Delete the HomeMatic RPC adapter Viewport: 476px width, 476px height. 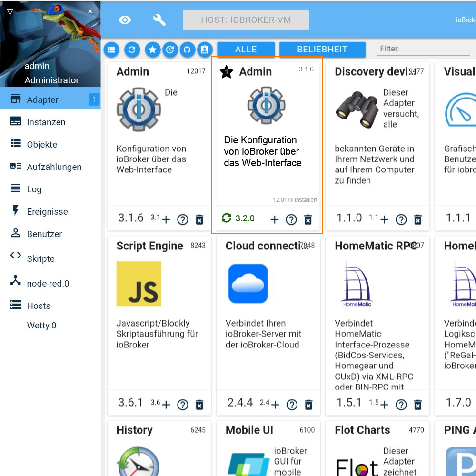point(418,405)
